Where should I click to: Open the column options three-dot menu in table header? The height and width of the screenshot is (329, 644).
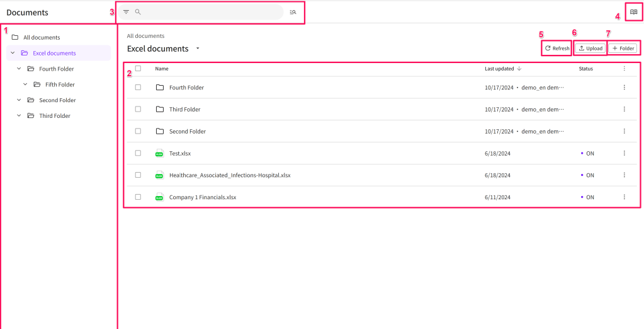(624, 69)
